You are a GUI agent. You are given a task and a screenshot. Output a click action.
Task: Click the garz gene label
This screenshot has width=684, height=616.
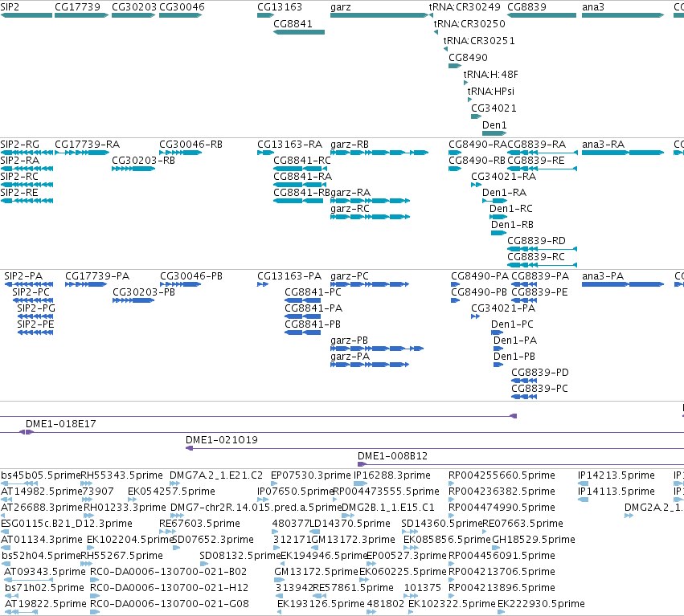[x=341, y=7]
